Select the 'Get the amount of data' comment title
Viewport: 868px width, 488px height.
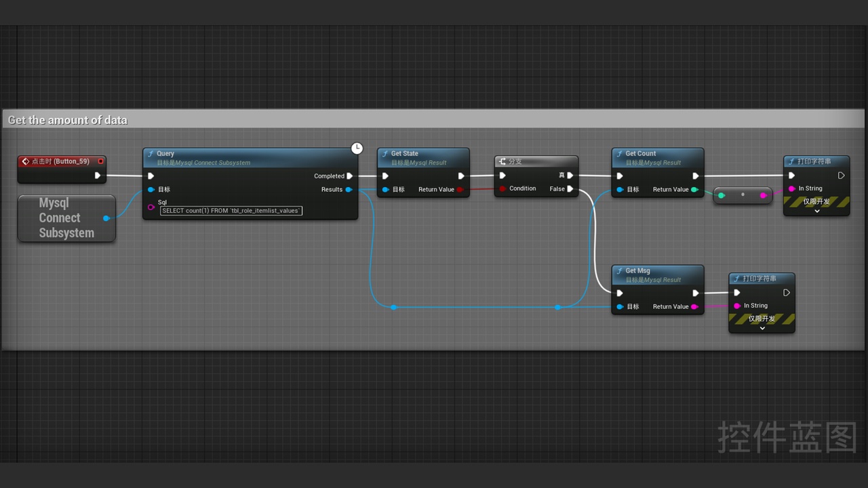(x=68, y=120)
